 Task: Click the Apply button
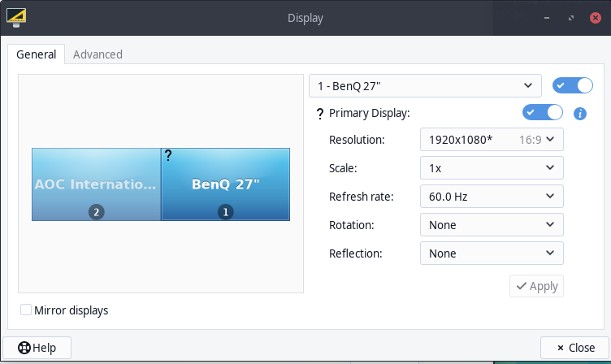pyautogui.click(x=536, y=286)
